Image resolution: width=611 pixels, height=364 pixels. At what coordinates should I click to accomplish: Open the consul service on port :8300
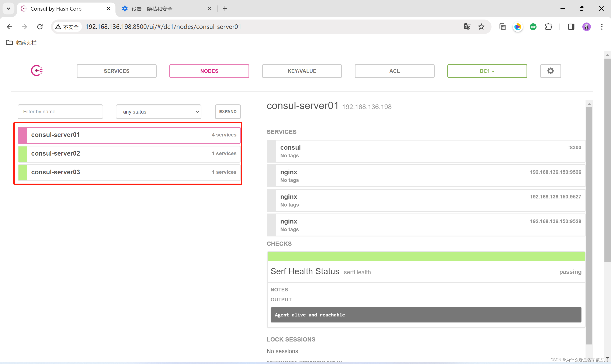pos(426,151)
